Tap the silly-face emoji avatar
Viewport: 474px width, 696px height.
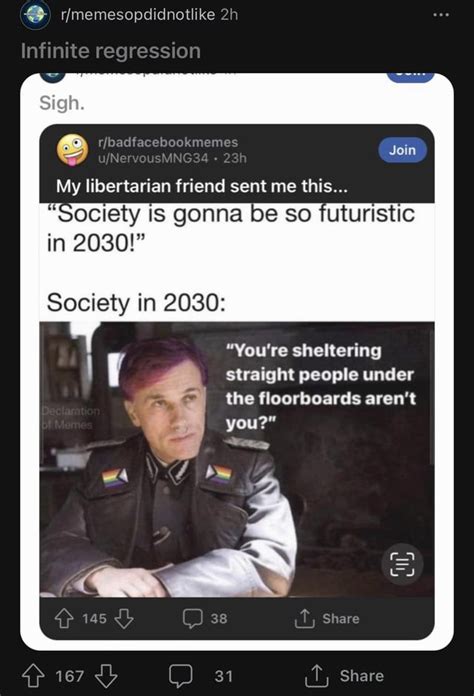(72, 150)
